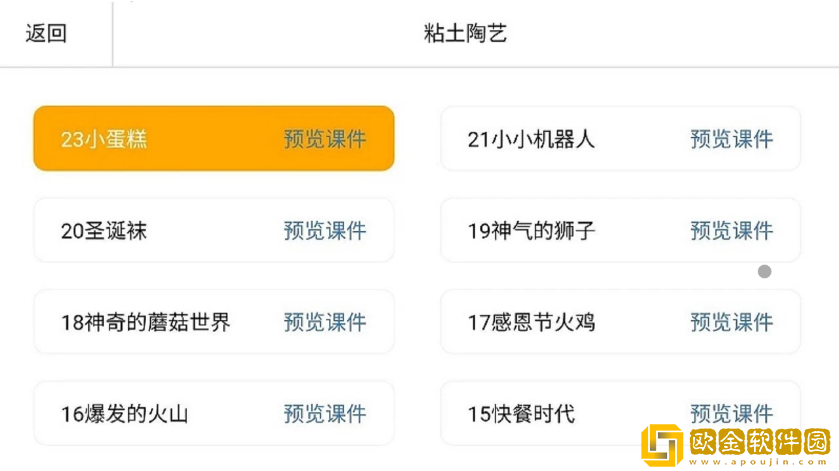Viewport: 839px width, 471px height.
Task: Open the 19神气的狮子 lesson
Action: (x=531, y=231)
